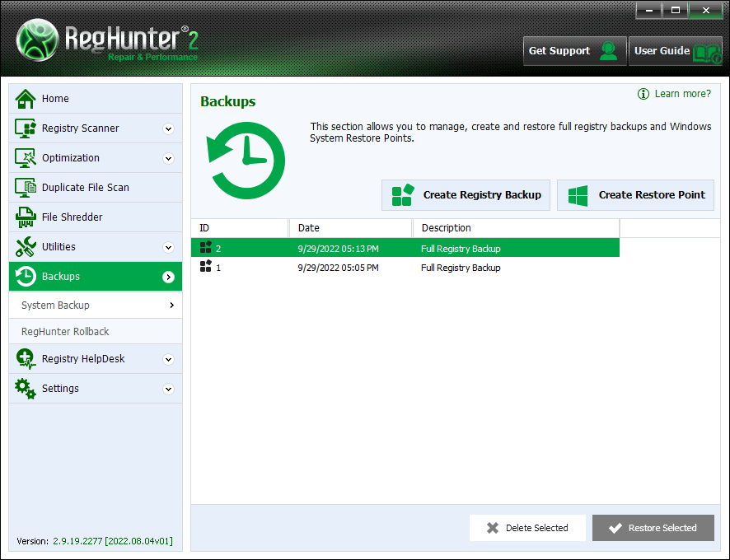Viewport: 730px width, 560px height.
Task: Click the Registry HelpDesk plus icon
Action: [x=26, y=359]
